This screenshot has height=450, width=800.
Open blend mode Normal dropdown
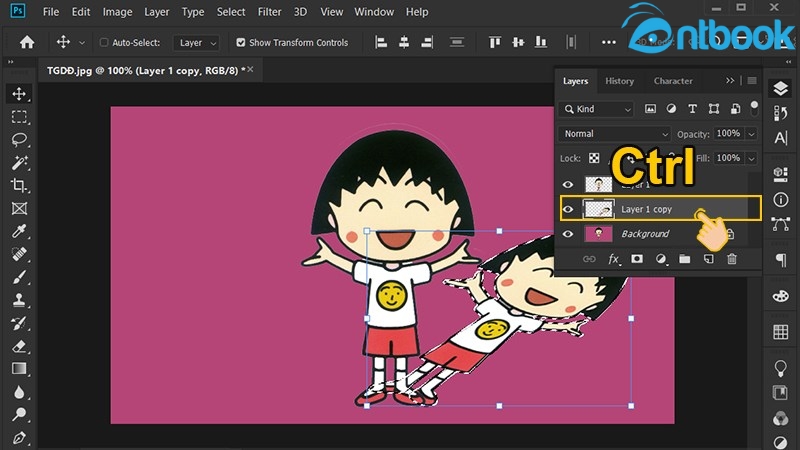[x=614, y=134]
